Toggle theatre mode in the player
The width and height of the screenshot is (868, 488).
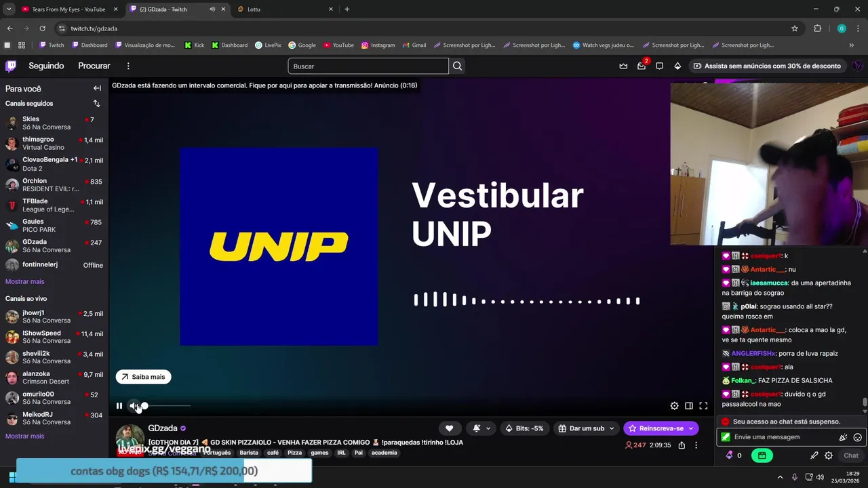click(689, 406)
